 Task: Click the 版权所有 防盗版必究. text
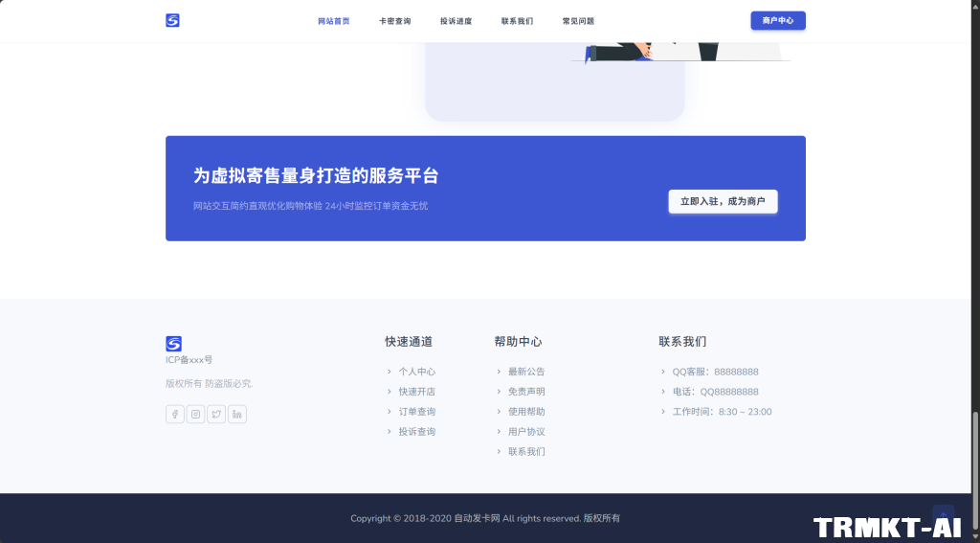click(210, 383)
